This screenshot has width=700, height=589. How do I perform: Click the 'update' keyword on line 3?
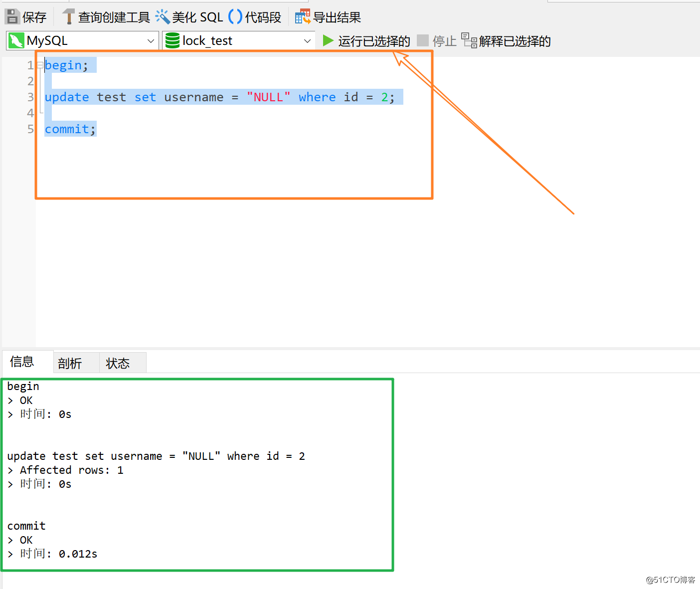[x=67, y=97]
